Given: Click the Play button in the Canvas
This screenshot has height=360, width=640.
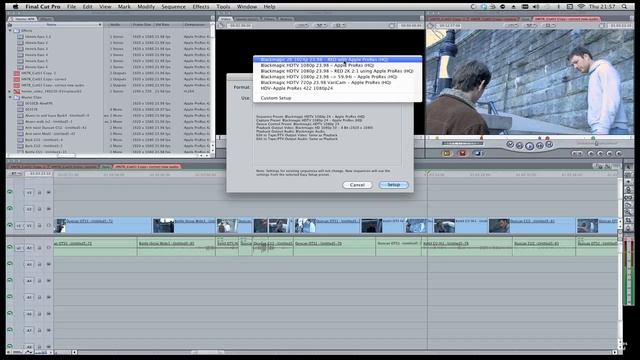Looking at the screenshot, I should pyautogui.click(x=529, y=146).
